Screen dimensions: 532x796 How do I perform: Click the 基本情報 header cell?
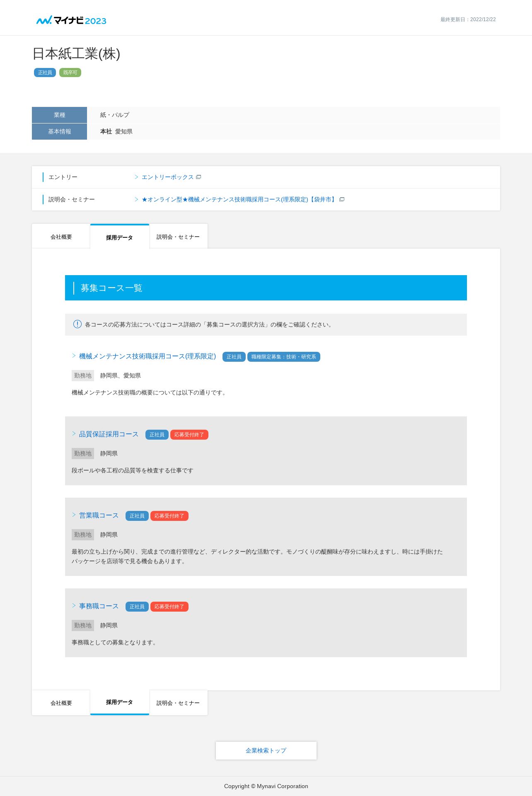[x=59, y=131]
